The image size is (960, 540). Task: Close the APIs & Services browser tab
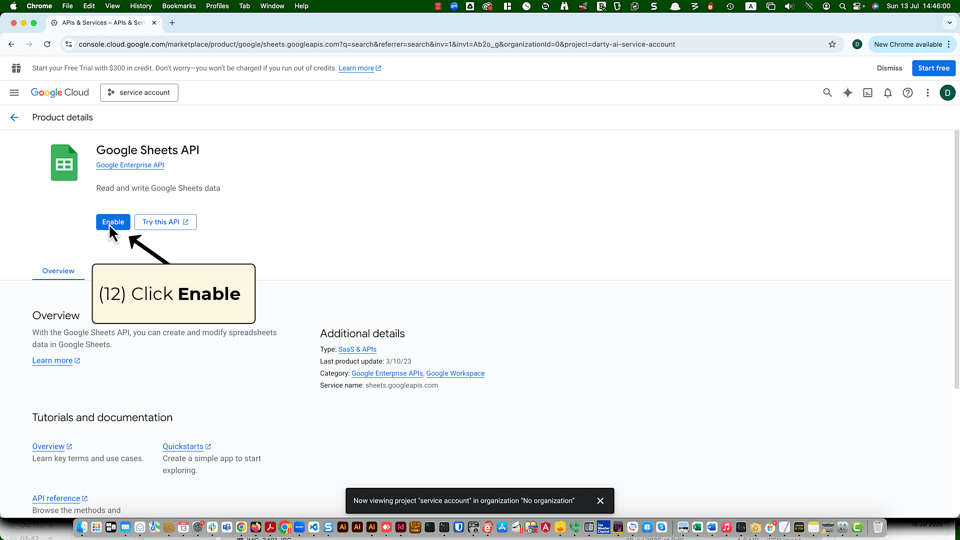pyautogui.click(x=154, y=23)
